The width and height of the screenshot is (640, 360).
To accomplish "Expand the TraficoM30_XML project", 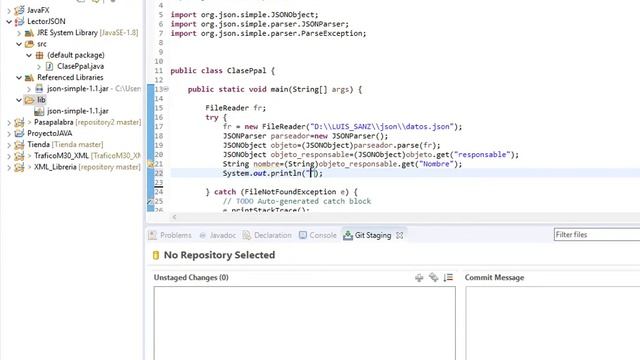I will [x=9, y=156].
